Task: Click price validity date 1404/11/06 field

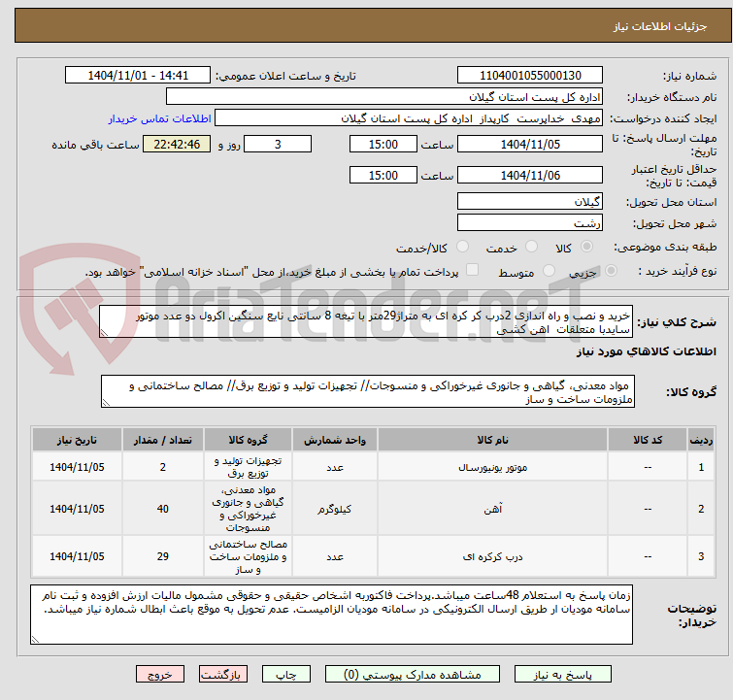Action: click(x=530, y=175)
